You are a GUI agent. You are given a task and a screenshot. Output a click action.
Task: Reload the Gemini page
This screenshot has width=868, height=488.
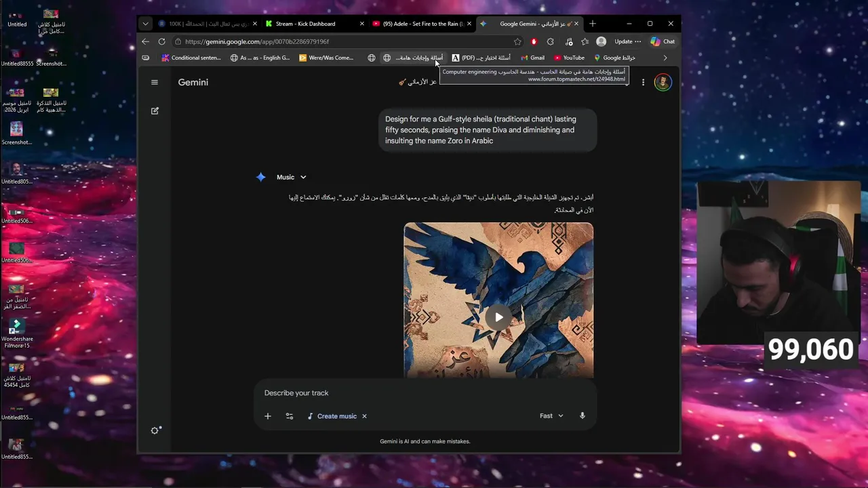point(162,41)
